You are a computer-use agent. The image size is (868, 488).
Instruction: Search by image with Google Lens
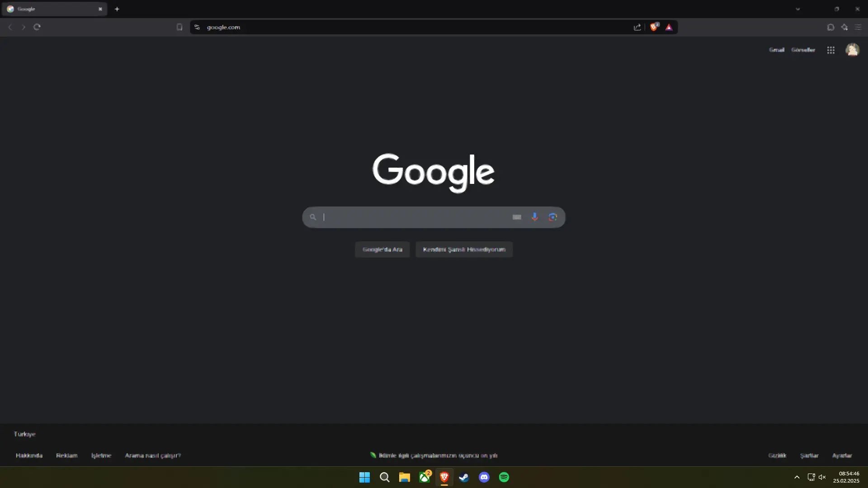(552, 217)
